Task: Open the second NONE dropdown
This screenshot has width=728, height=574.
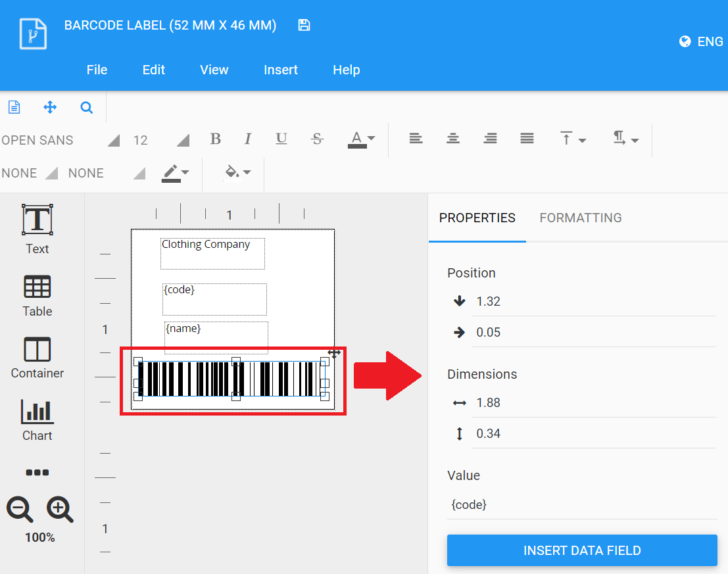Action: pyautogui.click(x=107, y=173)
